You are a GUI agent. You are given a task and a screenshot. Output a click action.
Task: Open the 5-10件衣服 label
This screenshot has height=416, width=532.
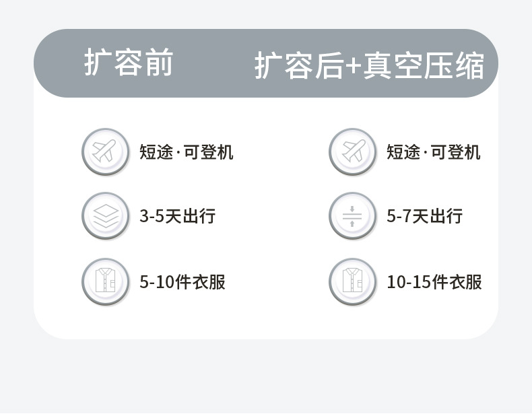pyautogui.click(x=182, y=281)
